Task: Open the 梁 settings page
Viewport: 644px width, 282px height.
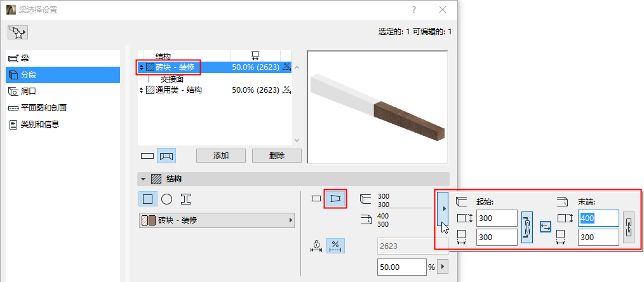Action: pyautogui.click(x=63, y=58)
